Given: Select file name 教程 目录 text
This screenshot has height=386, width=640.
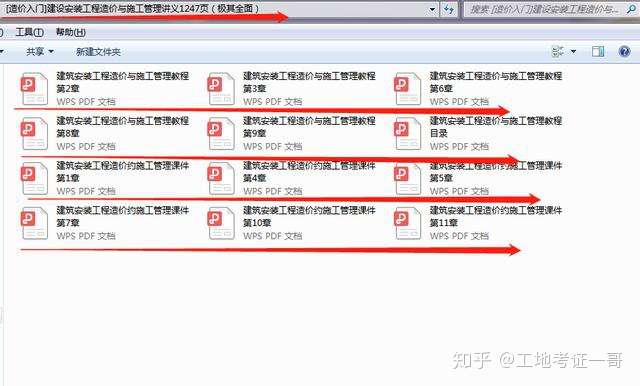Looking at the screenshot, I should 496,127.
